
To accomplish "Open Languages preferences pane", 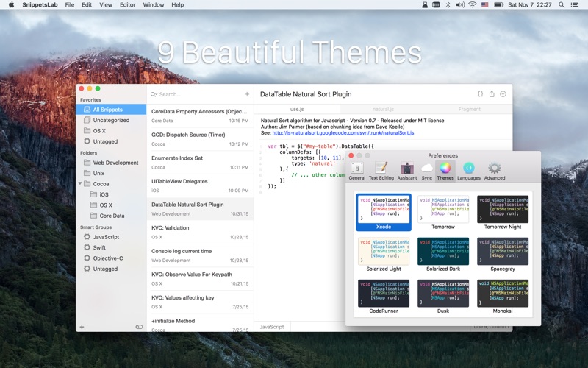I will [x=469, y=171].
